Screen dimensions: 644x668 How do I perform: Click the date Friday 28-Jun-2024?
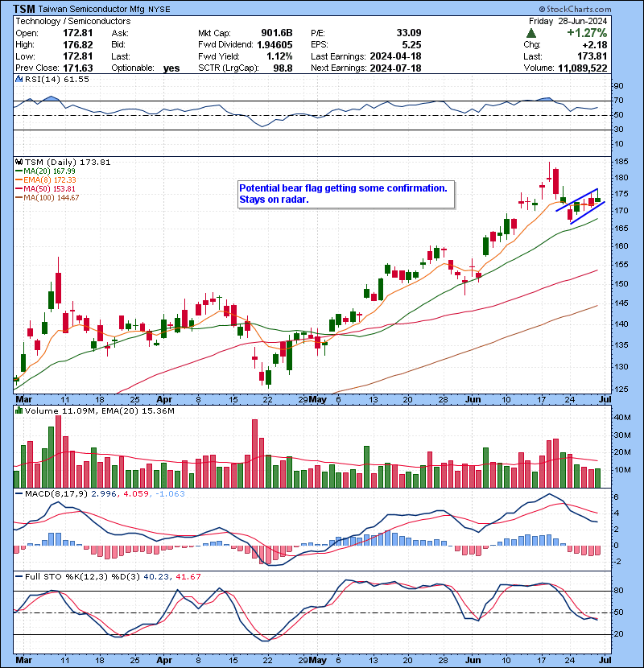coord(568,21)
